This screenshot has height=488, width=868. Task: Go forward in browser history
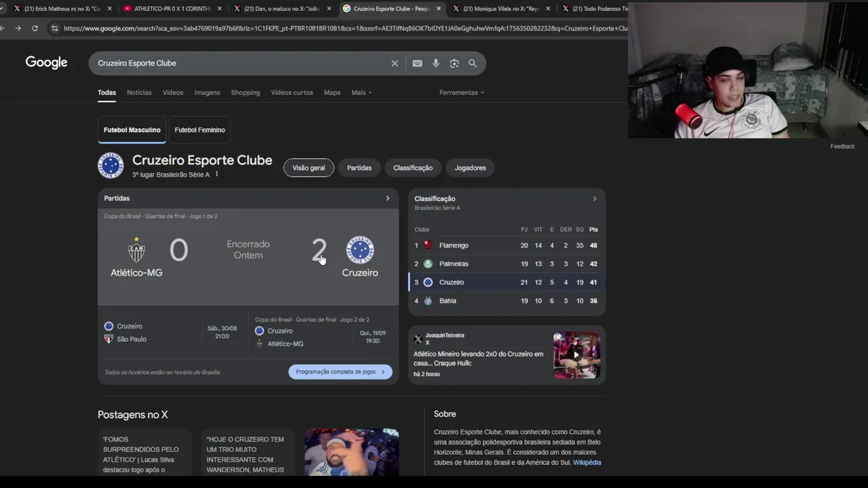pyautogui.click(x=18, y=28)
